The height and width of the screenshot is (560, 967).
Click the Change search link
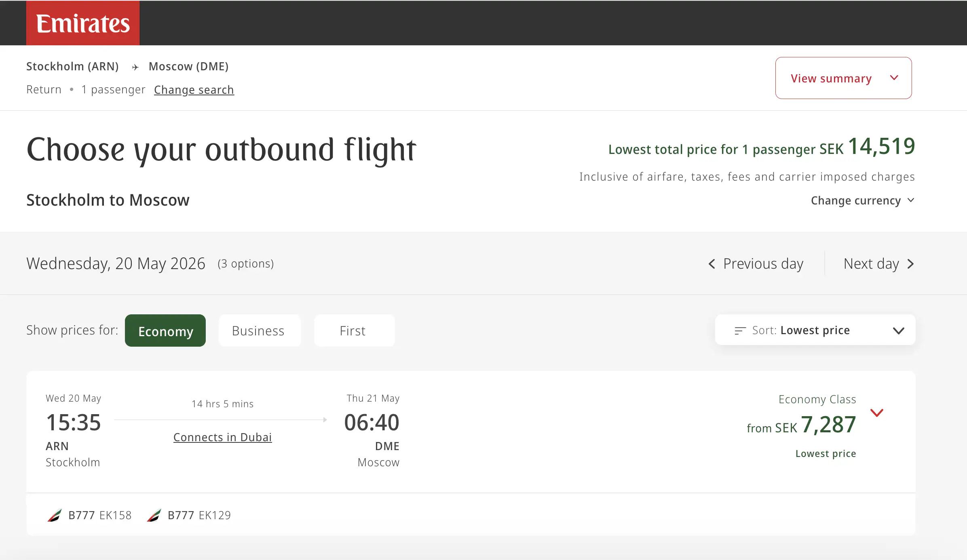(194, 90)
